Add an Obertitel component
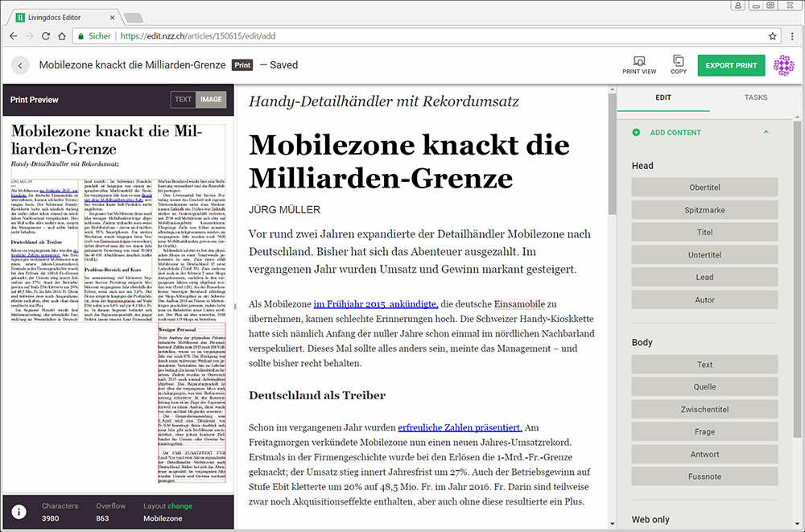805x532 pixels. [704, 188]
